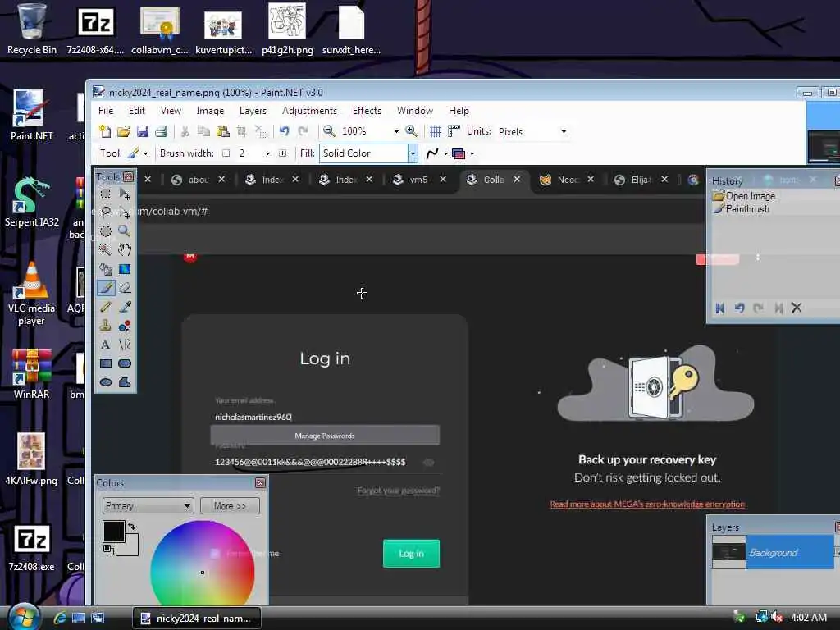Open the Effects menu
The height and width of the screenshot is (630, 840).
[x=367, y=111]
